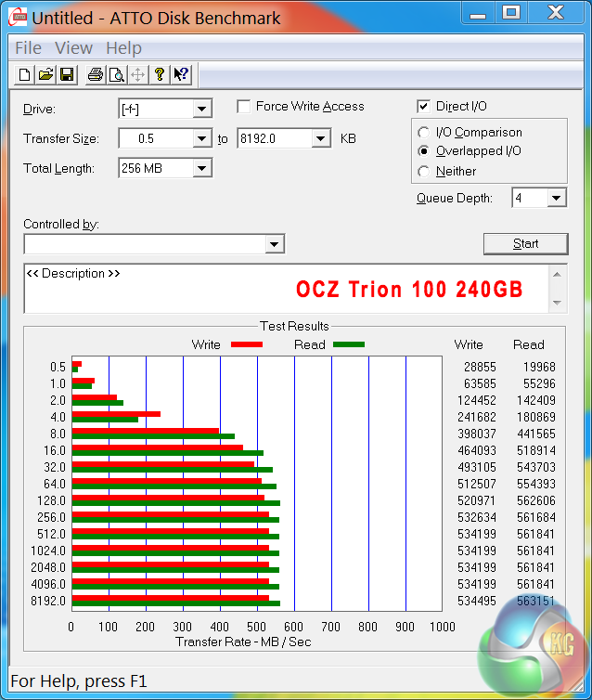Click the Open file toolbar icon
This screenshot has height=700, width=592.
point(45,74)
